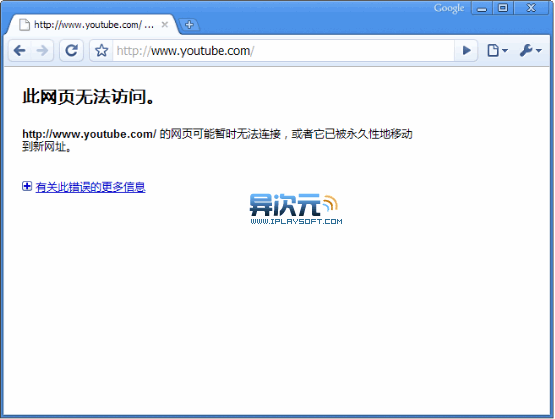This screenshot has width=555, height=419.
Task: Click the browser Back arrow button
Action: pos(19,51)
